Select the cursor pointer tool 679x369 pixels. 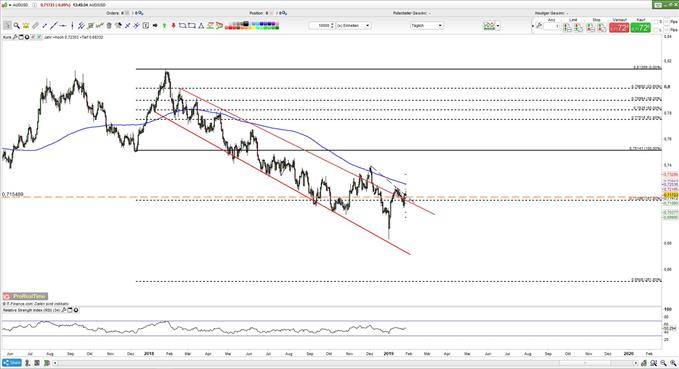coord(7,26)
